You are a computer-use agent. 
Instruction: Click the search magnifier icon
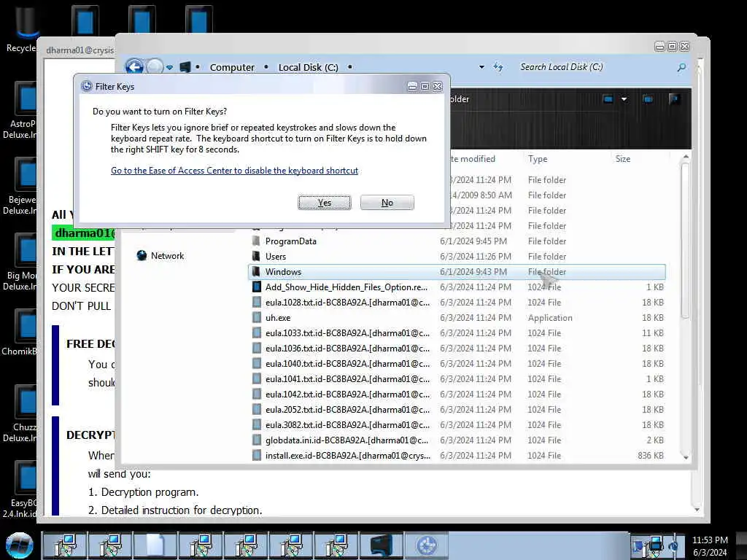point(682,67)
